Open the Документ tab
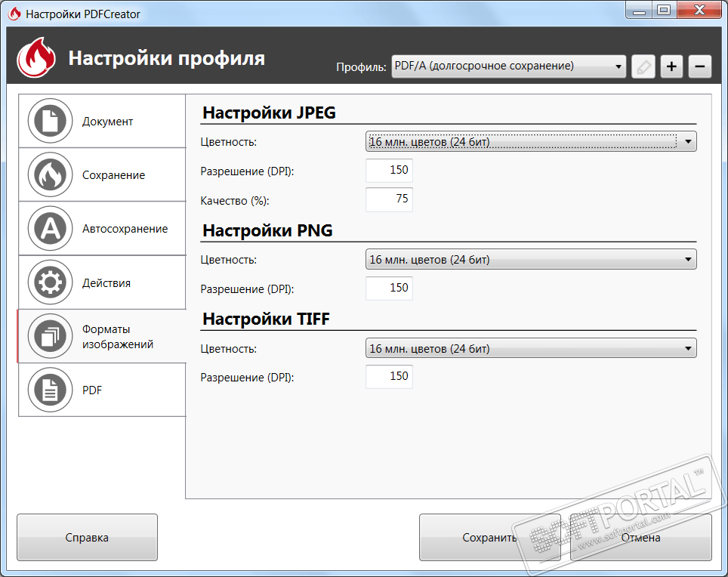Screen dimensions: 728x577 pos(102,121)
